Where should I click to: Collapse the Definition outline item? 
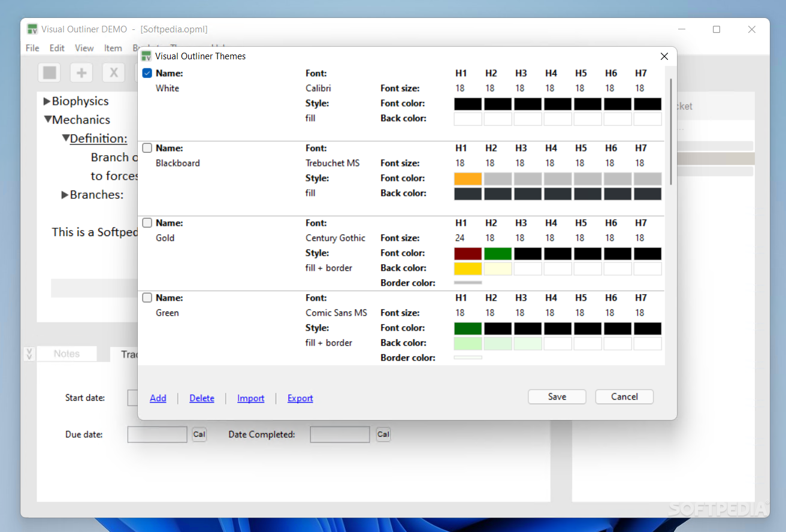coord(65,138)
